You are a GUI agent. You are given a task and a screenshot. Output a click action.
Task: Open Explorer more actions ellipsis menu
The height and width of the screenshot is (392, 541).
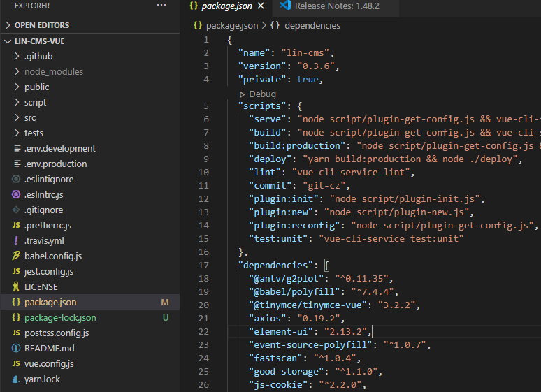[161, 5]
